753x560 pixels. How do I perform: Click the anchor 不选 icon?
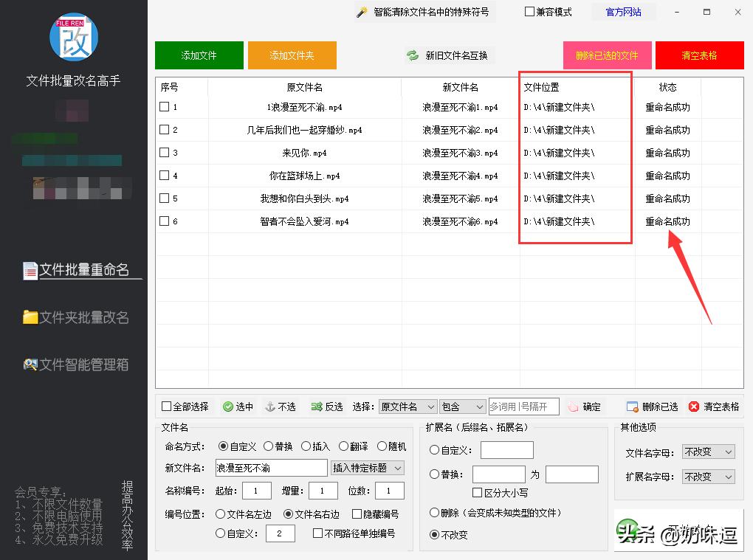click(x=268, y=407)
